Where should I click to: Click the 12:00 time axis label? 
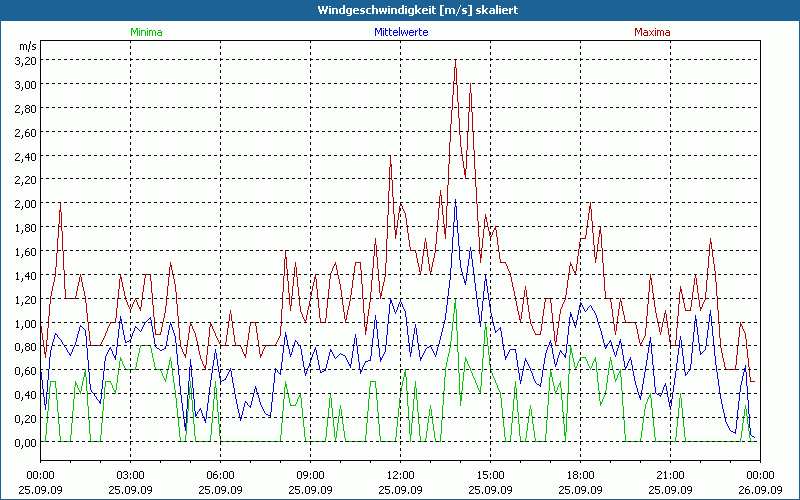click(x=401, y=476)
